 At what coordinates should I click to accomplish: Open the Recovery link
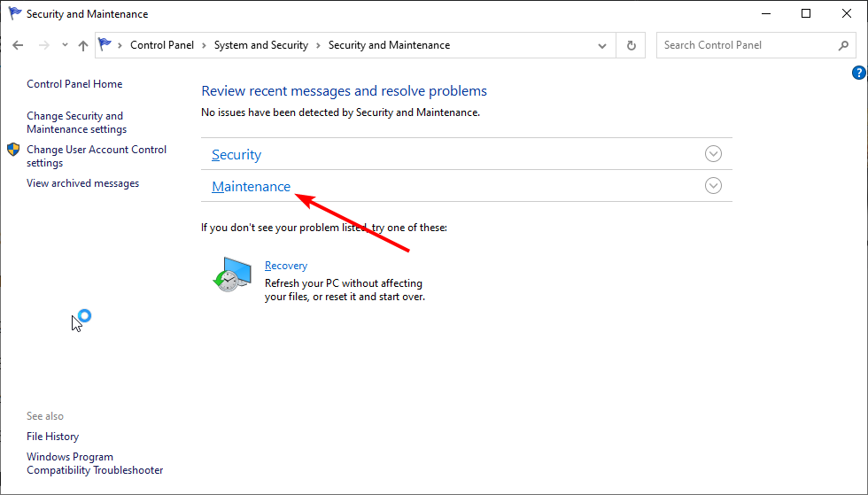click(286, 266)
